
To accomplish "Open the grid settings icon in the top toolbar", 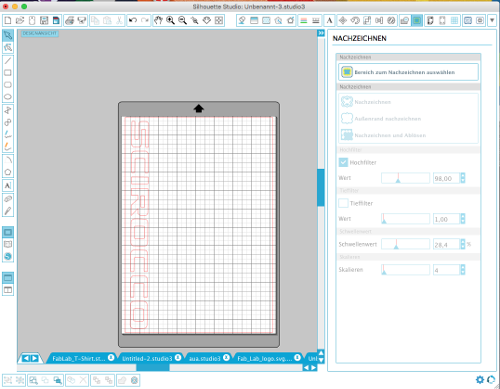I will click(454, 21).
